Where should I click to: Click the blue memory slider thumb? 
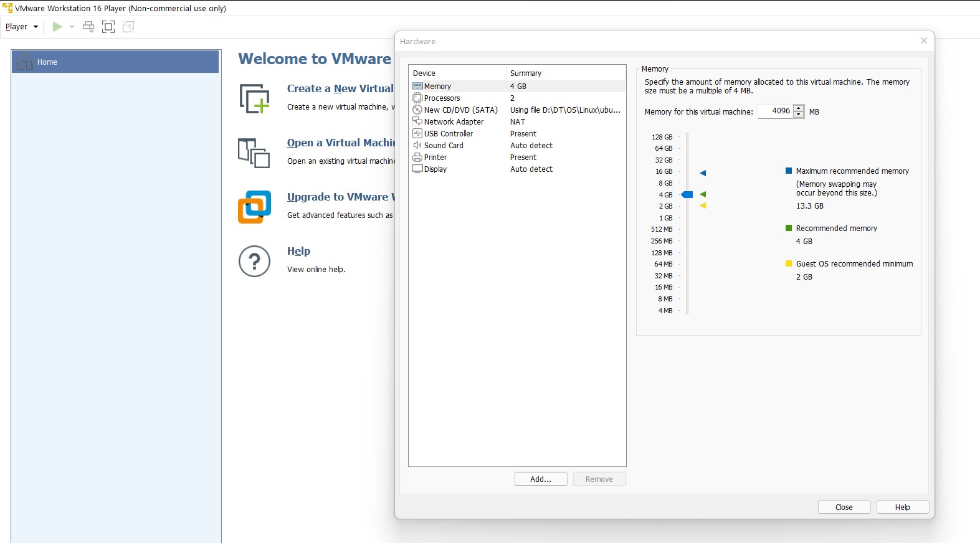[687, 195]
